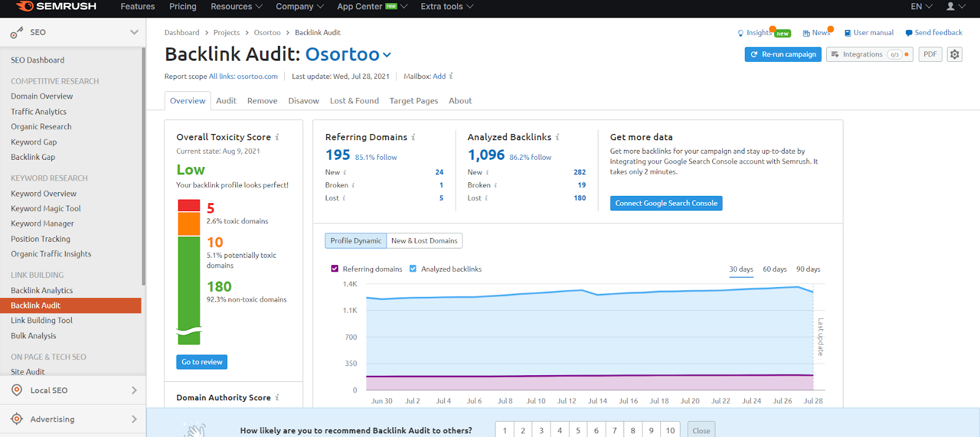The image size is (980, 437).
Task: Click info icon beside Domain Authority Score
Action: [x=277, y=398]
